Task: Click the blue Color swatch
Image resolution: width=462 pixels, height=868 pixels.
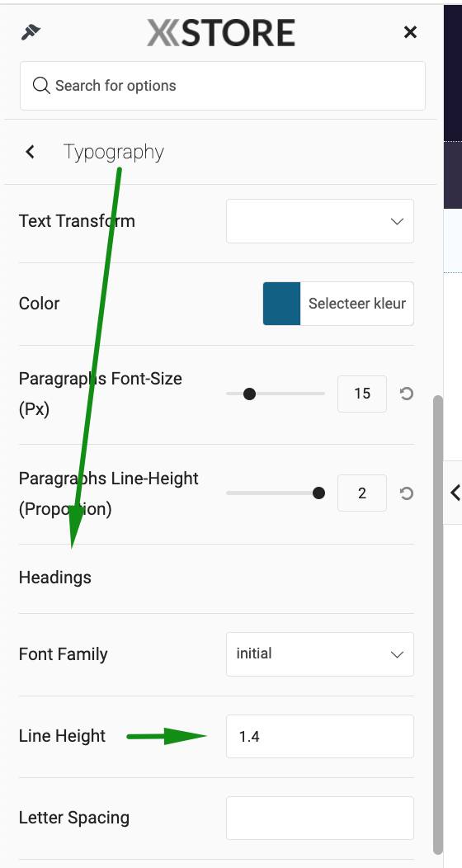Action: pyautogui.click(x=281, y=304)
